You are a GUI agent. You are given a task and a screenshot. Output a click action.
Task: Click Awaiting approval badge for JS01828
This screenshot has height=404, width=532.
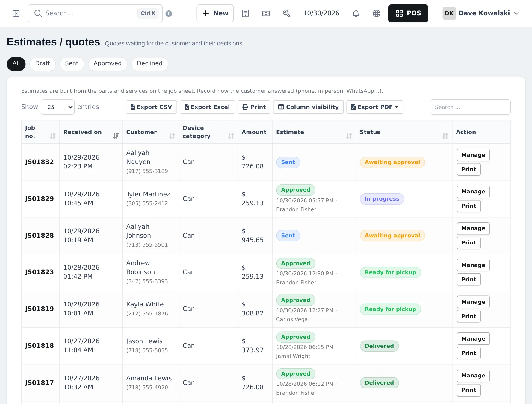[392, 236]
